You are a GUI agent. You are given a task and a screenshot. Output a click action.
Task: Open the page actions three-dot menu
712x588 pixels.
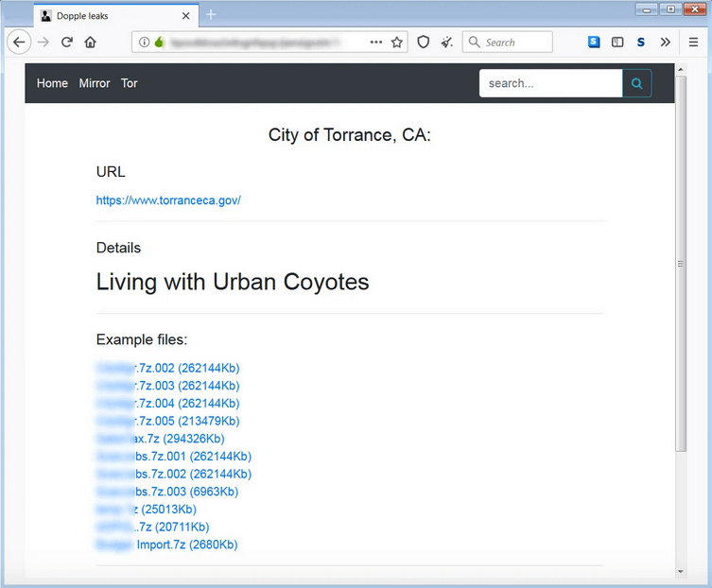click(x=375, y=42)
